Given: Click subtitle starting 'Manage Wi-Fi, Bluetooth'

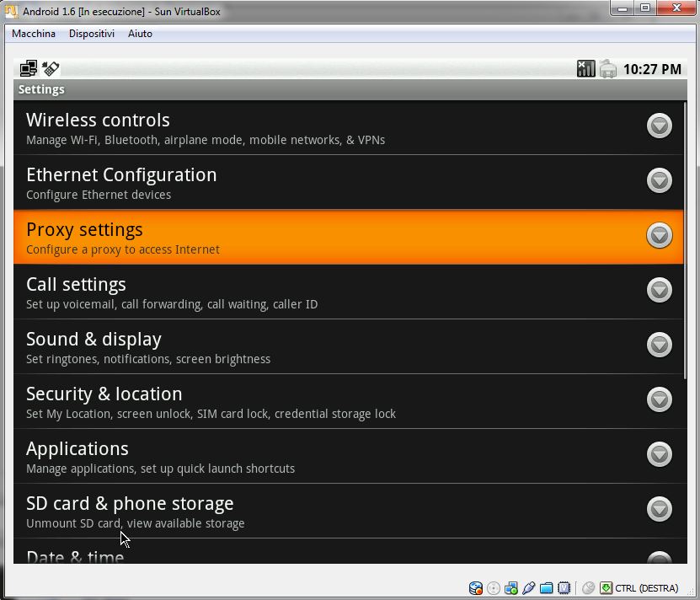Looking at the screenshot, I should coord(206,140).
